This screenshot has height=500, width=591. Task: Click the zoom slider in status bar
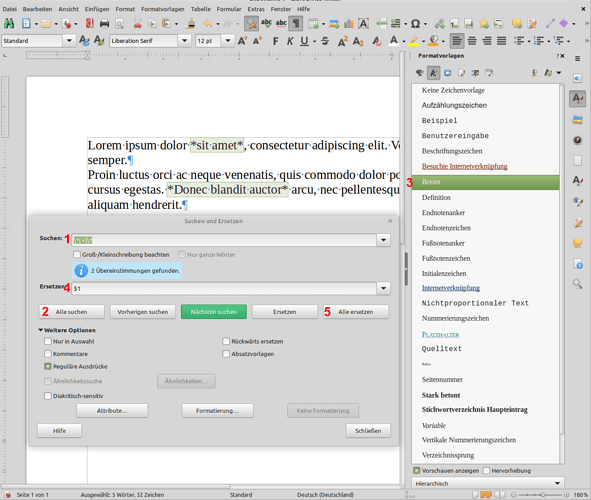(x=540, y=494)
